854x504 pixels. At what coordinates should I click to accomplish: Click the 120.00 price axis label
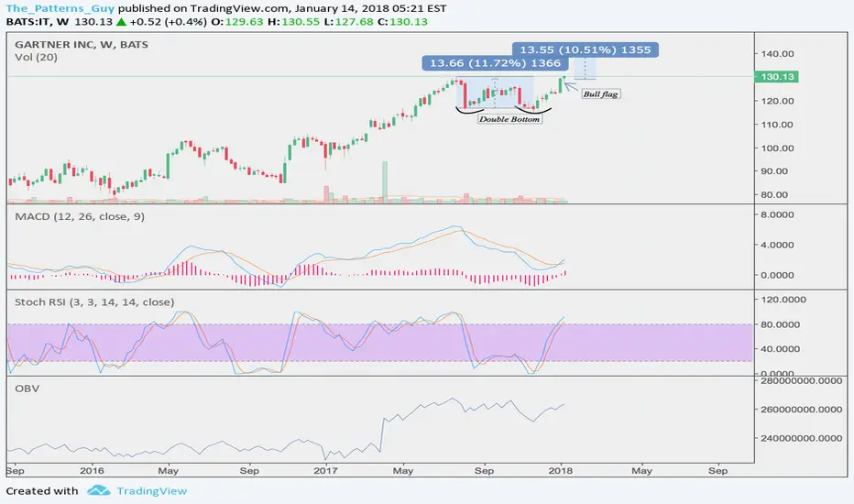[x=778, y=101]
